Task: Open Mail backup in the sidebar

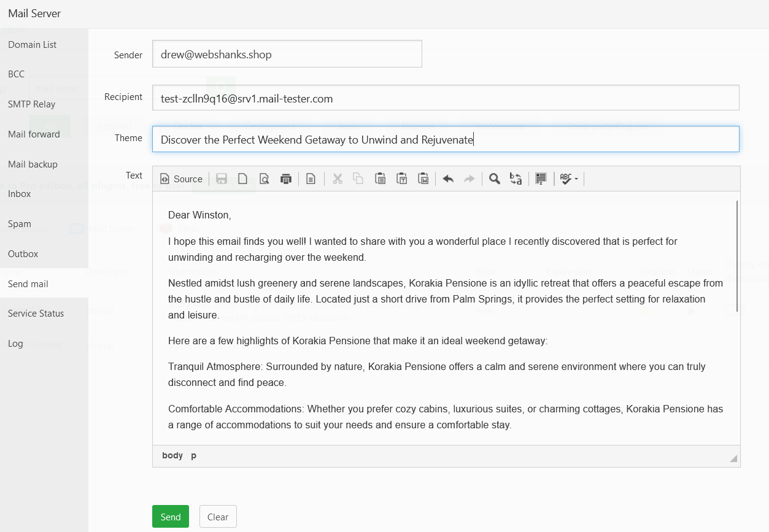Action: click(44, 164)
